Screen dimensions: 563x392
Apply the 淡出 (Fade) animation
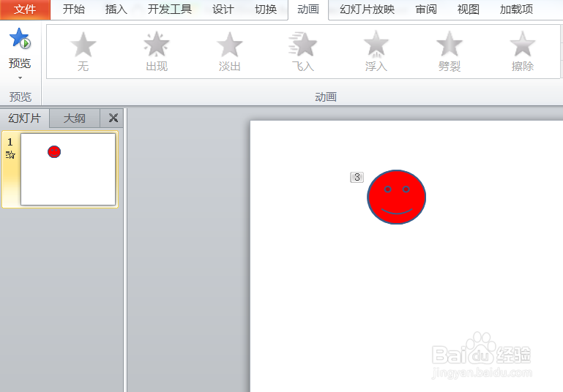click(229, 52)
